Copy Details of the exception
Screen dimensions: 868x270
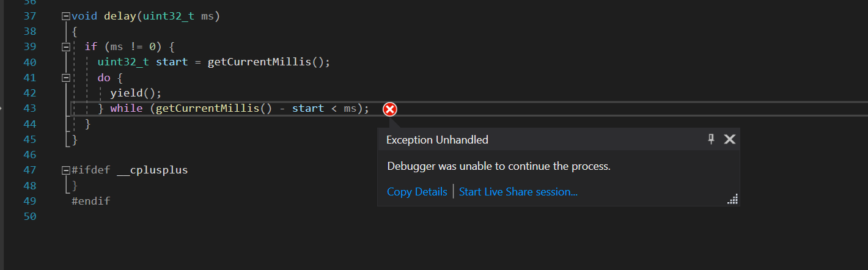click(x=417, y=192)
